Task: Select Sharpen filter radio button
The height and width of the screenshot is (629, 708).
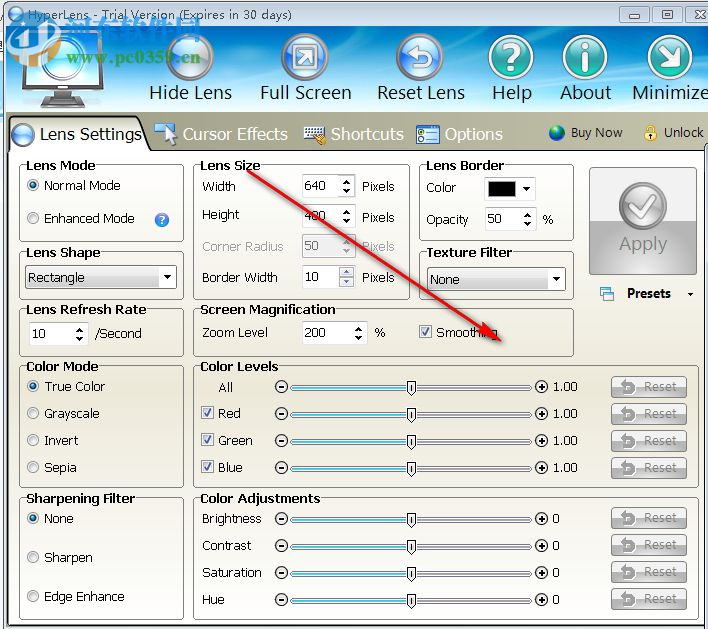Action: (33, 557)
